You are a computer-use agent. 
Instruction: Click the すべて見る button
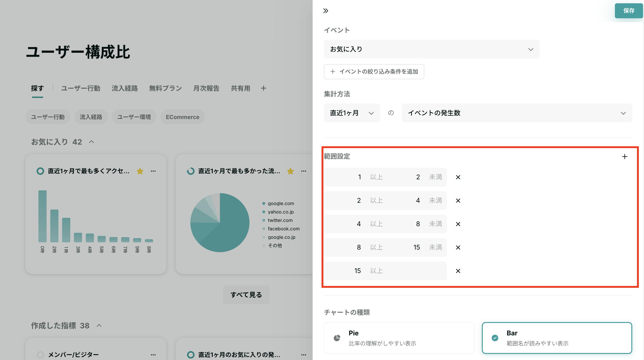click(x=246, y=295)
